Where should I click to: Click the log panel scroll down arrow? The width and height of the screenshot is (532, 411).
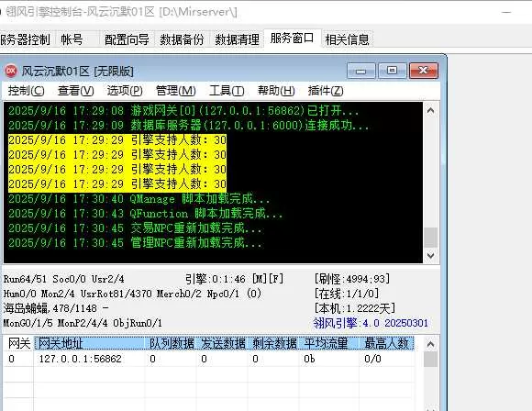(430, 255)
